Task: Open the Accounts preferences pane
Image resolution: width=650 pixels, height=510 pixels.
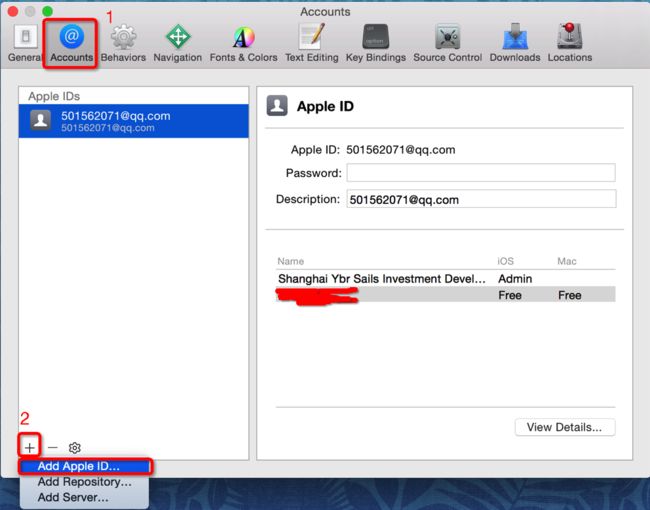Action: point(71,43)
